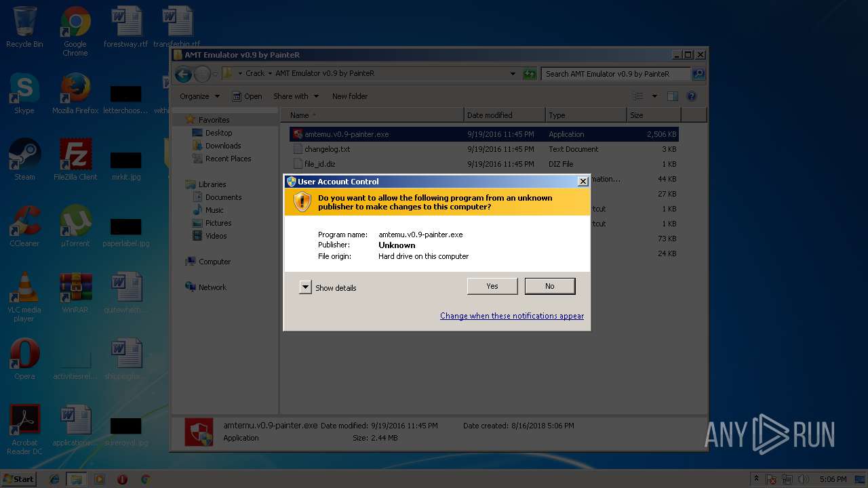The image size is (868, 488).
Task: Launch the Mozilla Firefox desktop shortcut
Action: pyautogui.click(x=75, y=94)
